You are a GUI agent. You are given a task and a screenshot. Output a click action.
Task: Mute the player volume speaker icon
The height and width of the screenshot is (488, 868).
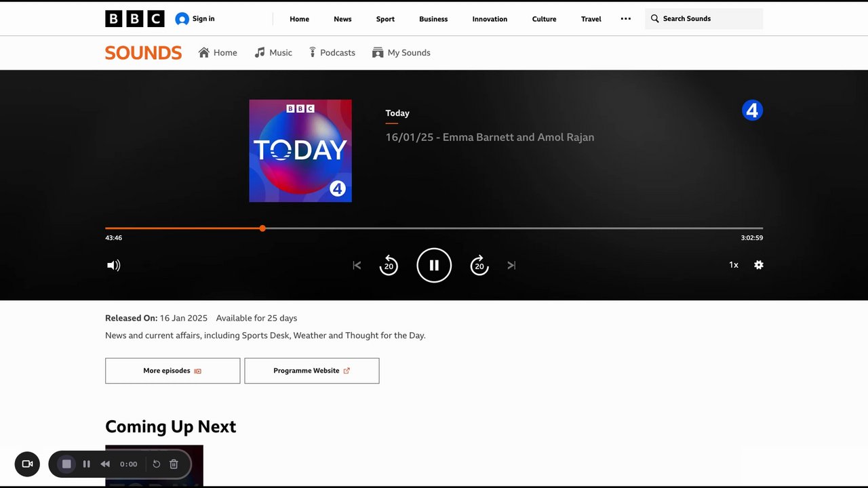114,266
